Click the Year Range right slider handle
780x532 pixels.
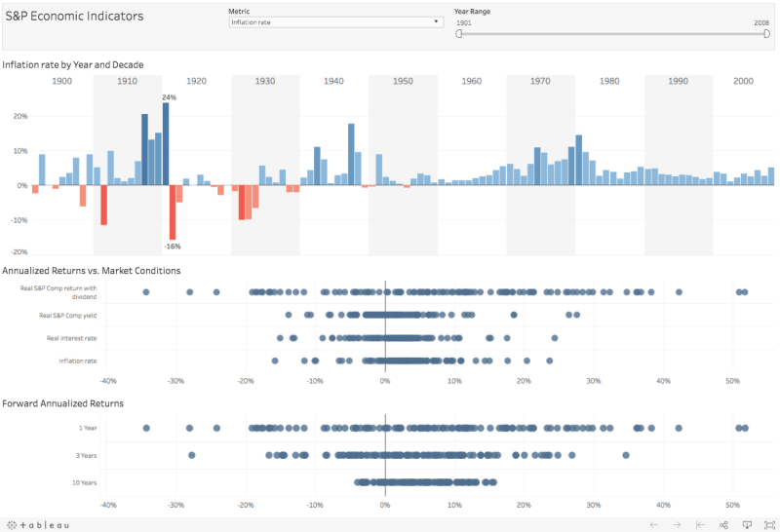tap(767, 33)
